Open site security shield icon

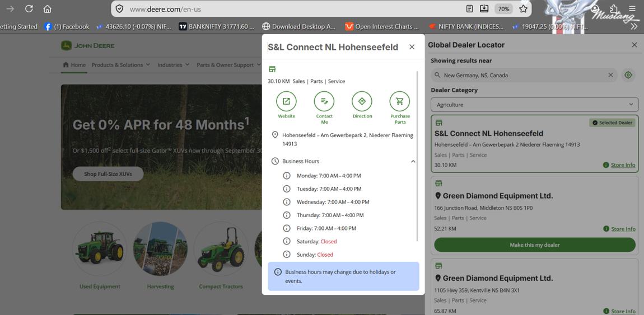(119, 8)
